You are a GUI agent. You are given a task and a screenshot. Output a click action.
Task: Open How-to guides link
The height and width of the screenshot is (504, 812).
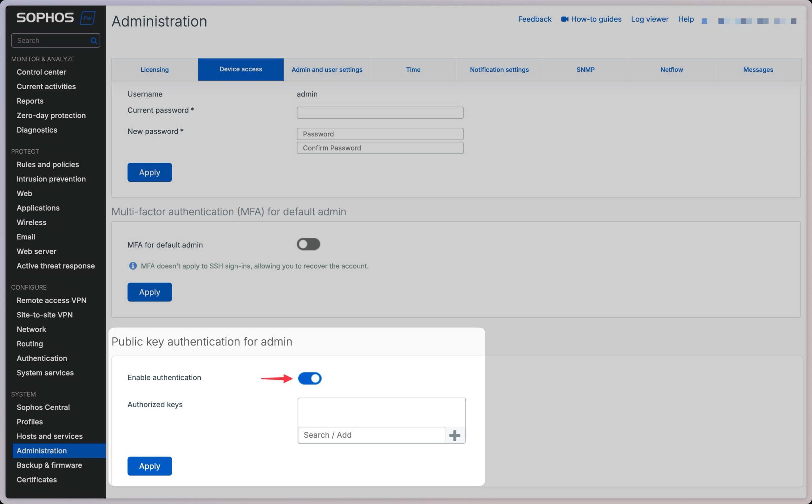(x=596, y=19)
